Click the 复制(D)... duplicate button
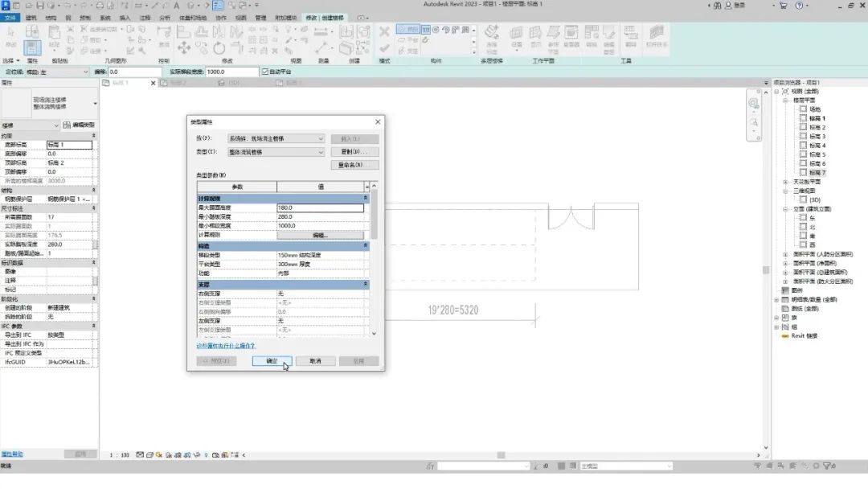 (355, 152)
